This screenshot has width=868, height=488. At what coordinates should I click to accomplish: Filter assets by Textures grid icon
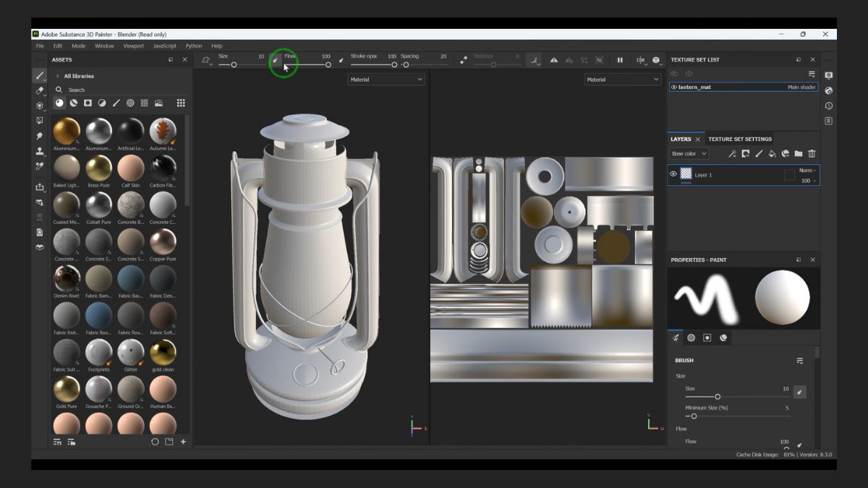(x=145, y=103)
